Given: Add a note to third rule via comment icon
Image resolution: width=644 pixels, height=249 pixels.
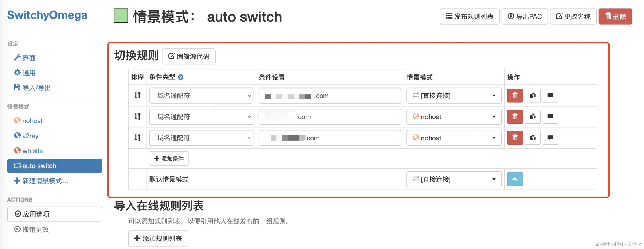Looking at the screenshot, I should coord(550,138).
